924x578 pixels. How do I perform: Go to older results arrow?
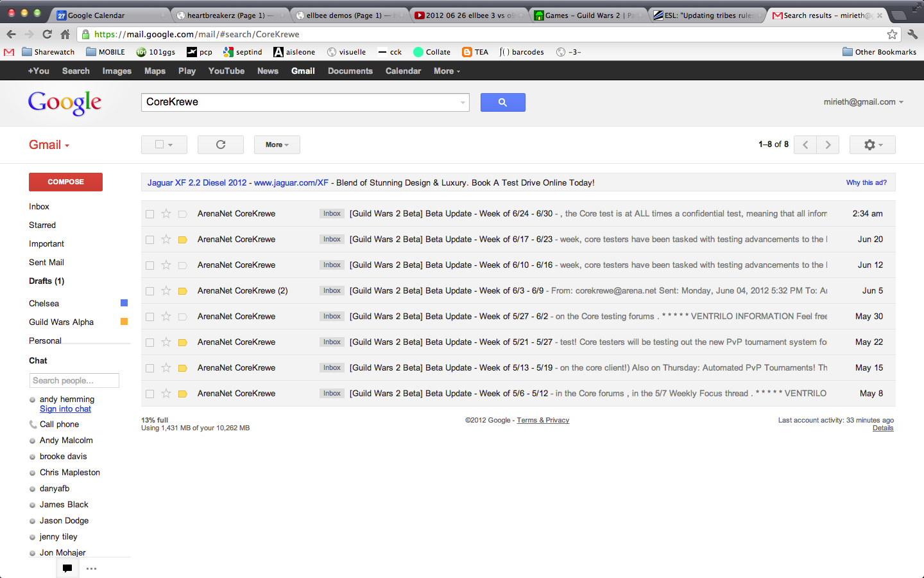pos(828,144)
